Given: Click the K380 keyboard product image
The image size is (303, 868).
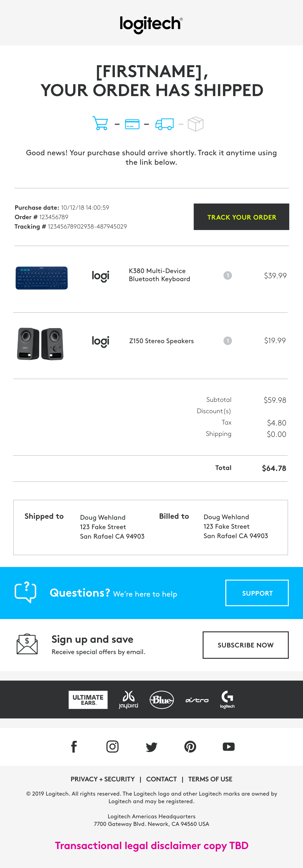Looking at the screenshot, I should pyautogui.click(x=41, y=278).
